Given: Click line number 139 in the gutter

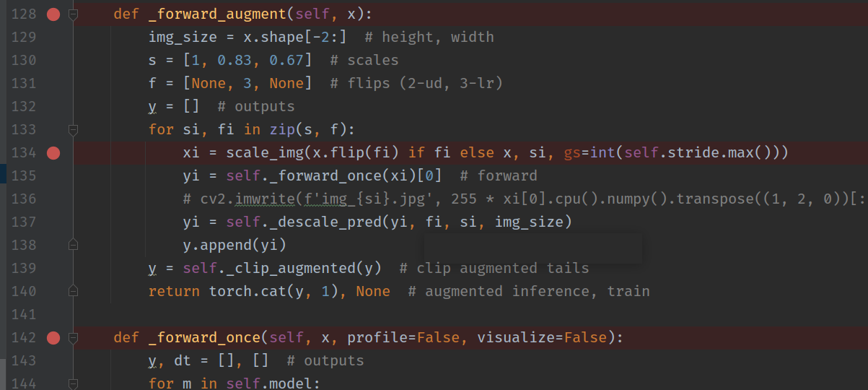Looking at the screenshot, I should [x=23, y=268].
